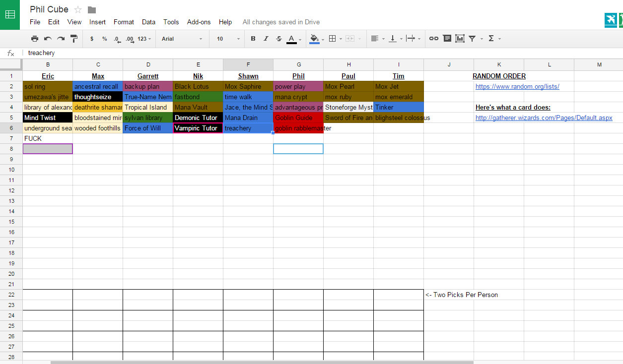Move document using the folder icon
Image resolution: width=623 pixels, height=364 pixels.
tap(92, 10)
